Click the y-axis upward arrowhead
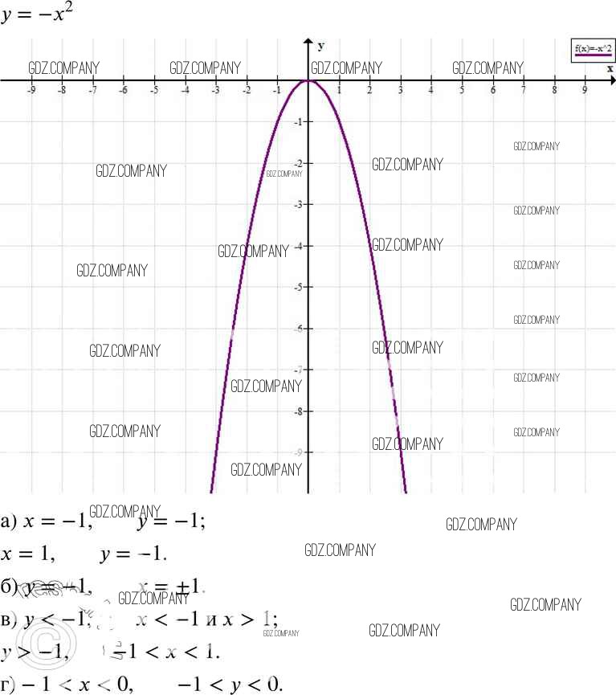 308,41
